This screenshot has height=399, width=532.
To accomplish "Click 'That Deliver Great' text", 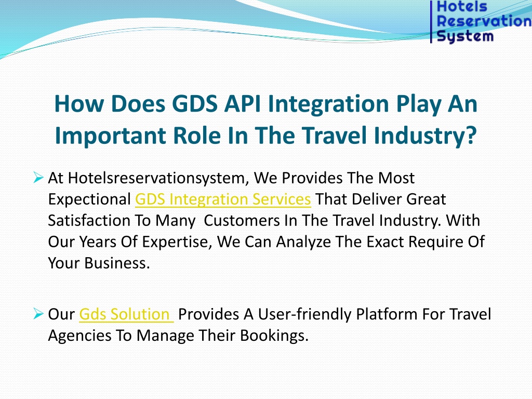I will click(x=381, y=199).
